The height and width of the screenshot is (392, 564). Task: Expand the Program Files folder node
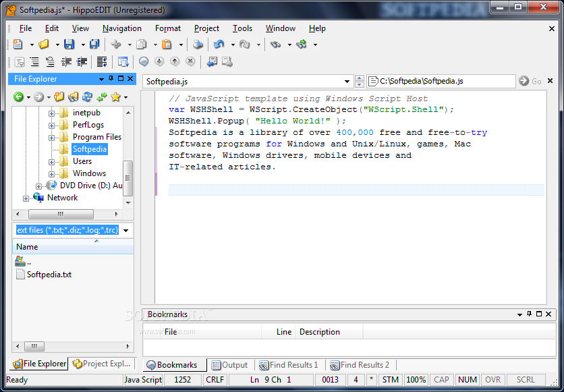tap(51, 138)
